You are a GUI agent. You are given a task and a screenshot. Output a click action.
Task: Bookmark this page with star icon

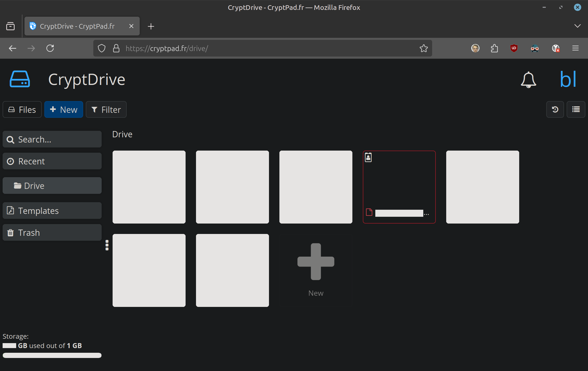[x=424, y=48]
